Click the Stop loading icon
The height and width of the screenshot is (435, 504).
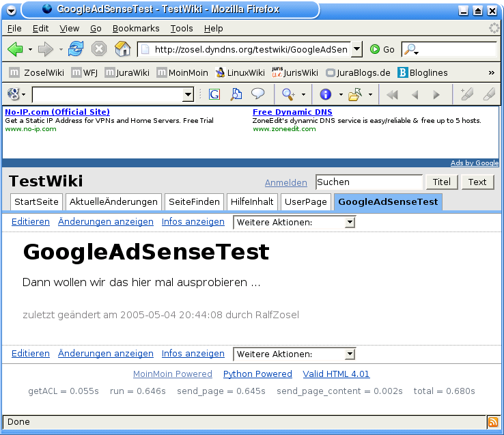click(99, 49)
